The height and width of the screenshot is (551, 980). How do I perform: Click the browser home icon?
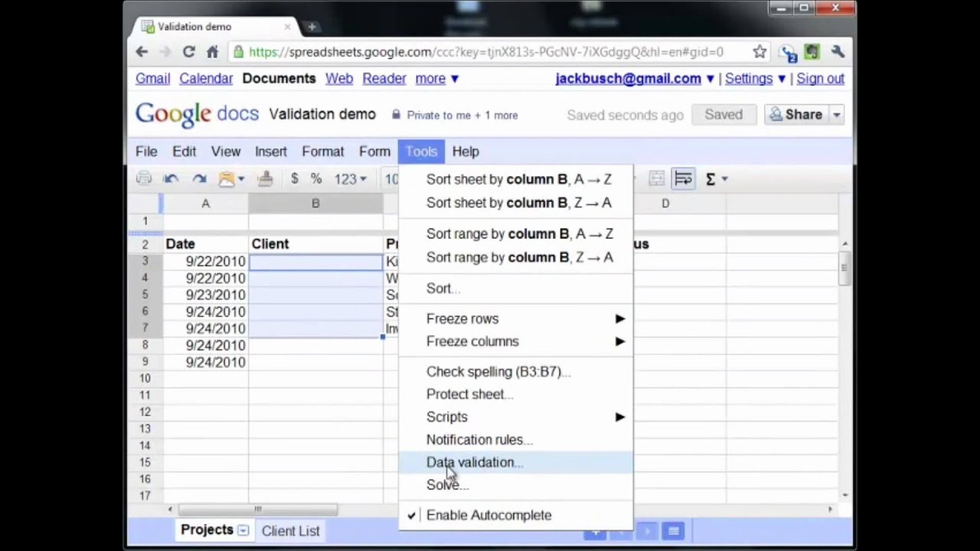click(x=213, y=52)
